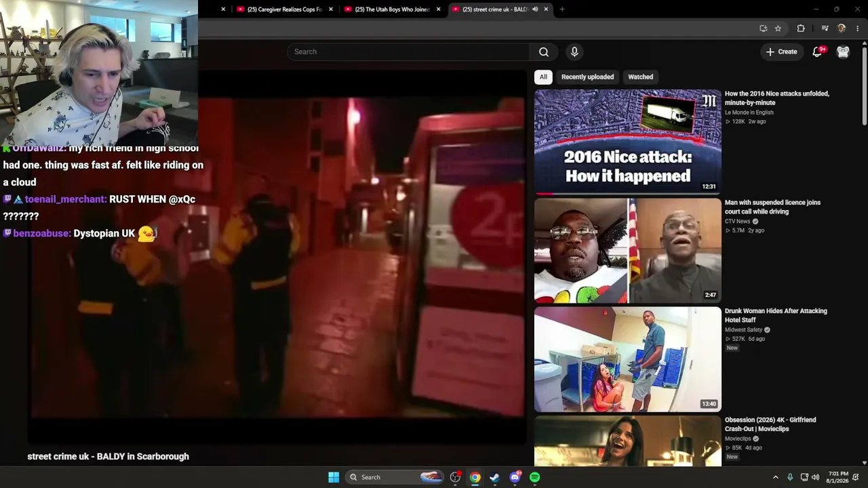Mute the street crime uk tab audio icon
Viewport: 868px width, 488px height.
pyautogui.click(x=535, y=9)
